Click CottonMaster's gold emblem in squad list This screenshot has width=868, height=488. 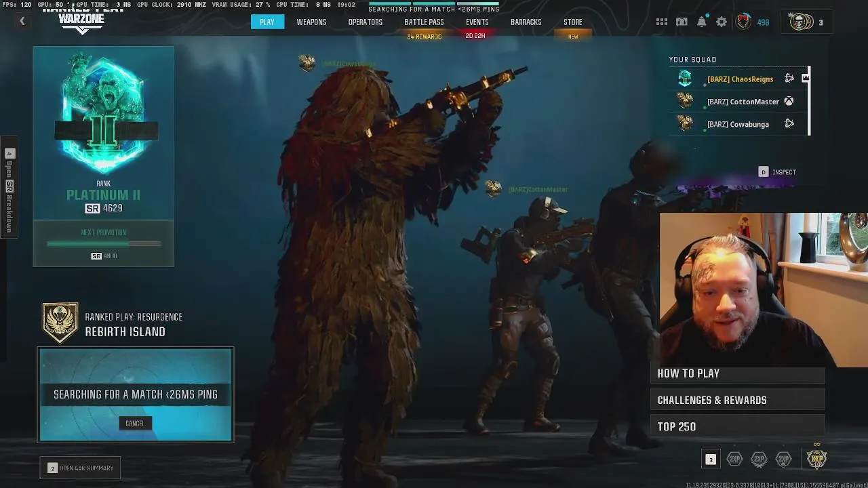685,102
